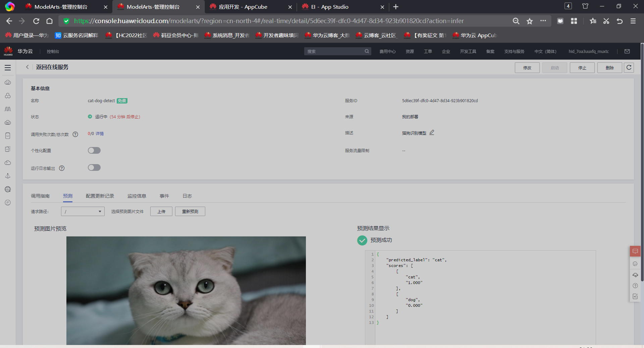644x348 pixels.
Task: Open a new browser tab
Action: click(x=396, y=7)
